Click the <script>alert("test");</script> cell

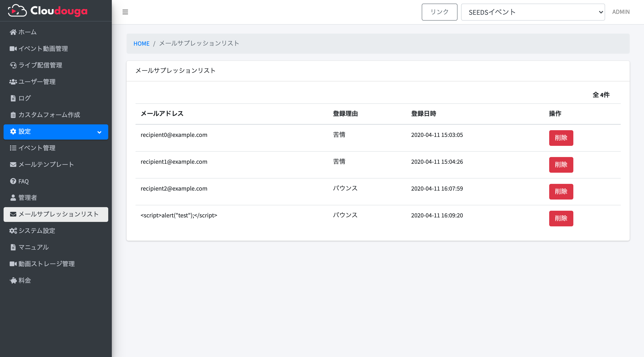tap(179, 215)
